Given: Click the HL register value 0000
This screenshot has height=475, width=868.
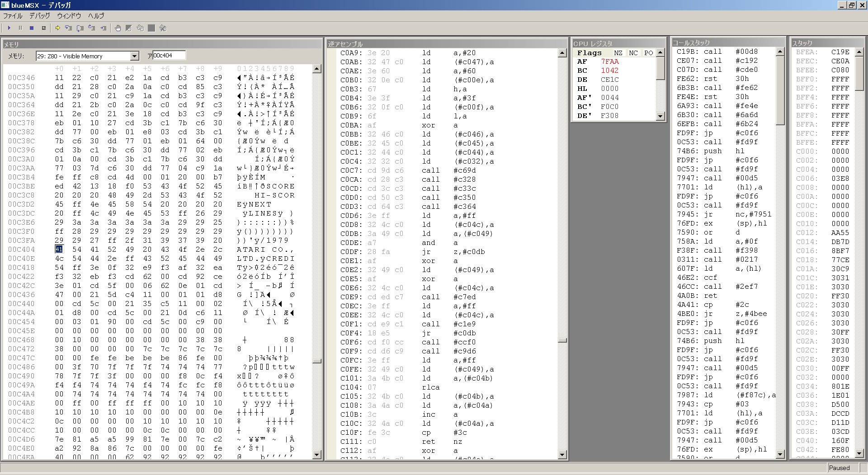Looking at the screenshot, I should tap(610, 89).
